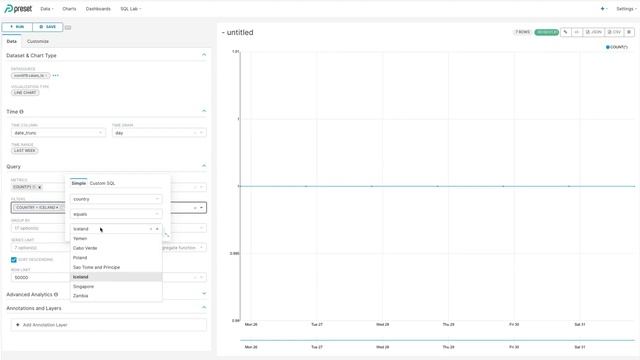Open the Charts menu item
The image size is (640, 360).
click(69, 9)
